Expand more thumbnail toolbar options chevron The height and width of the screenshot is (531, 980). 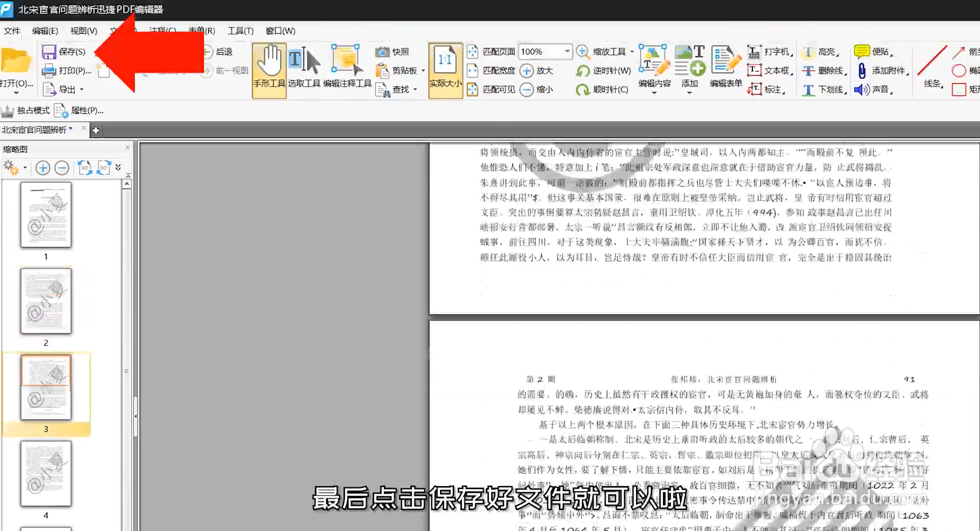coord(118,167)
